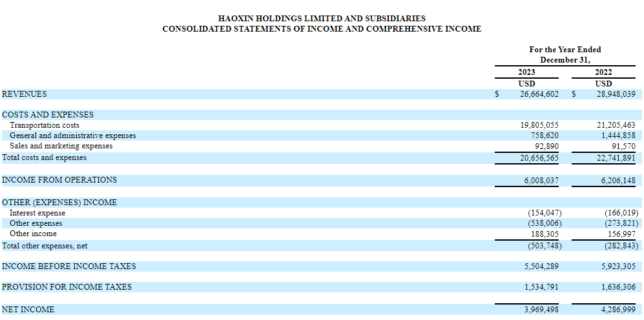Image resolution: width=644 pixels, height=320 pixels.
Task: Click the OTHER (EXPENSES) INCOME heading
Action: click(59, 202)
